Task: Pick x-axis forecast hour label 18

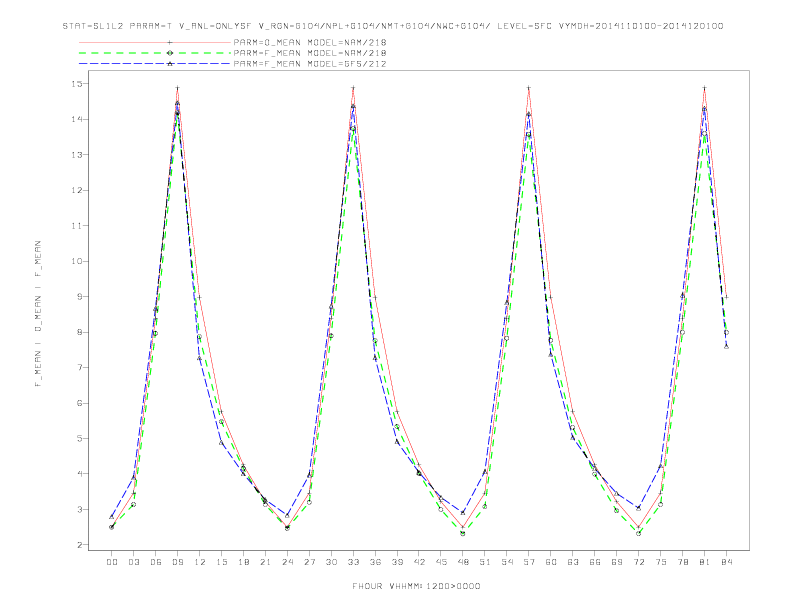Action: 243,562
